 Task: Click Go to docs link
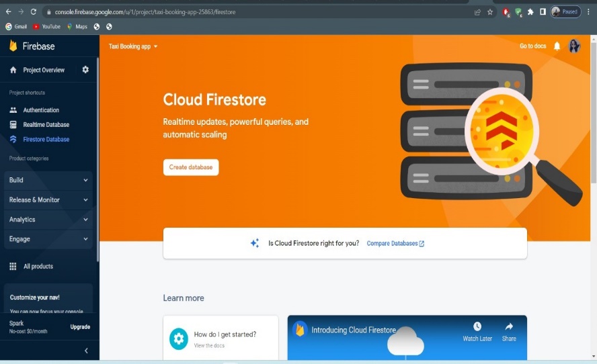click(532, 46)
